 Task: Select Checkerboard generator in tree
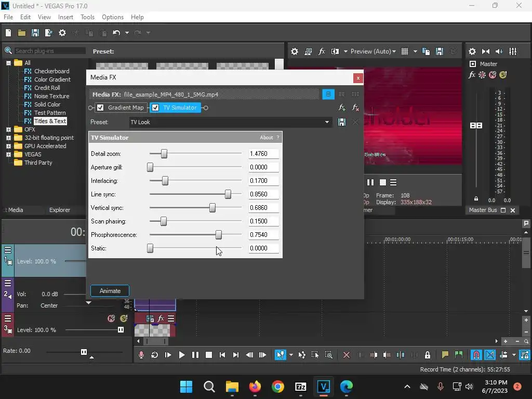click(x=51, y=71)
